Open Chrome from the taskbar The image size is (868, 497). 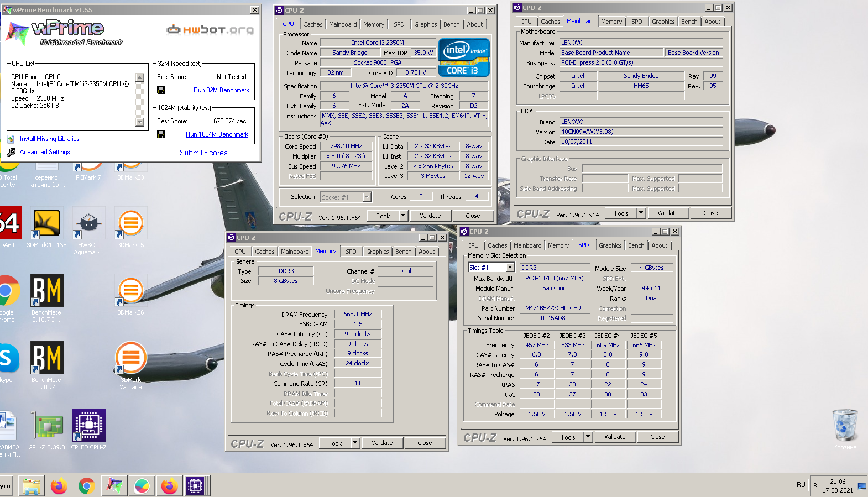pyautogui.click(x=86, y=486)
